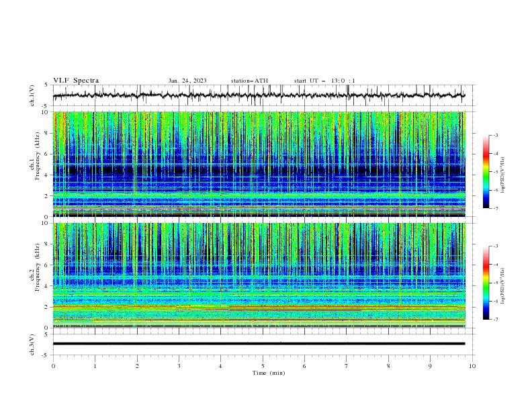This screenshot has width=532, height=411.
Task: Click the time axis tick label "1"
Action: pyautogui.click(x=95, y=366)
